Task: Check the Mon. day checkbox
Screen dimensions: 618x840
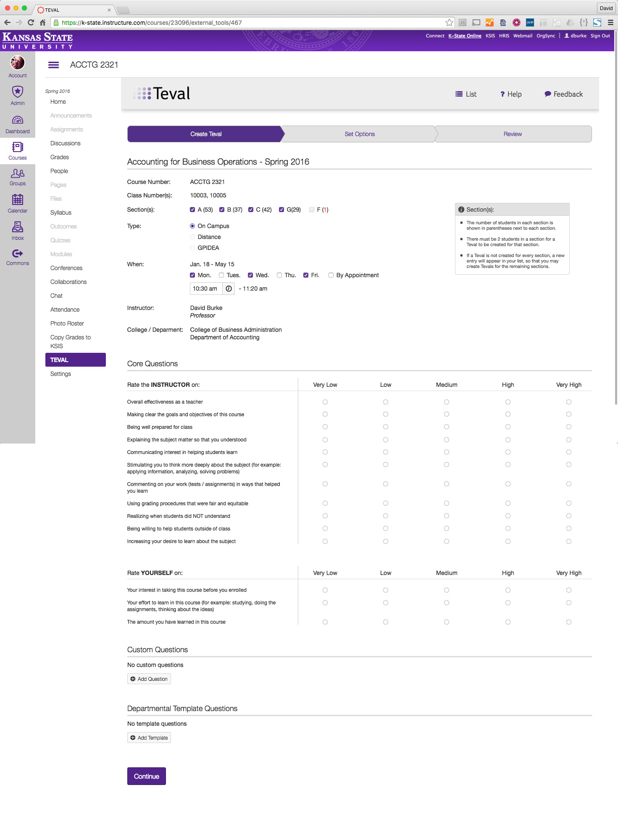Action: tap(192, 275)
